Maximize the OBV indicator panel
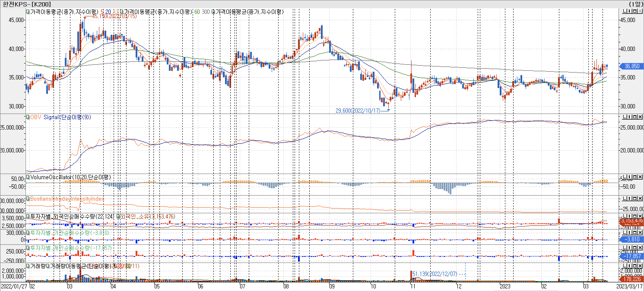644x291 pixels. tap(635, 117)
